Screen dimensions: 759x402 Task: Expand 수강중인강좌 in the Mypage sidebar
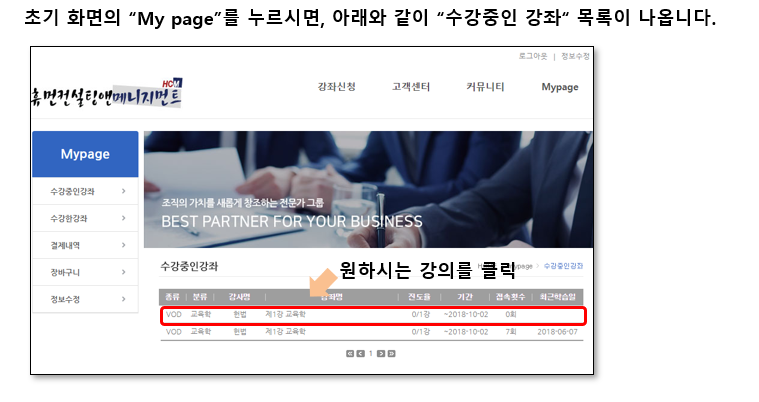coord(84,190)
